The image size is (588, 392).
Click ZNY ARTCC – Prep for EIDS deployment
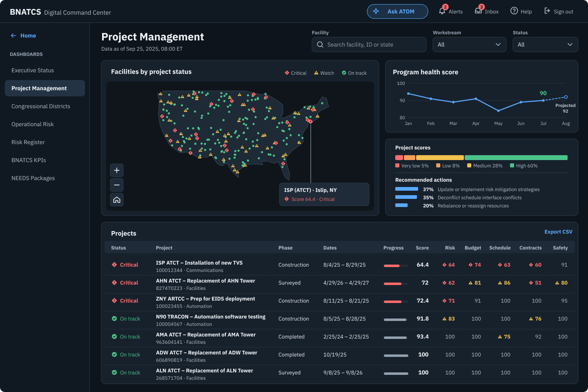pyautogui.click(x=205, y=299)
